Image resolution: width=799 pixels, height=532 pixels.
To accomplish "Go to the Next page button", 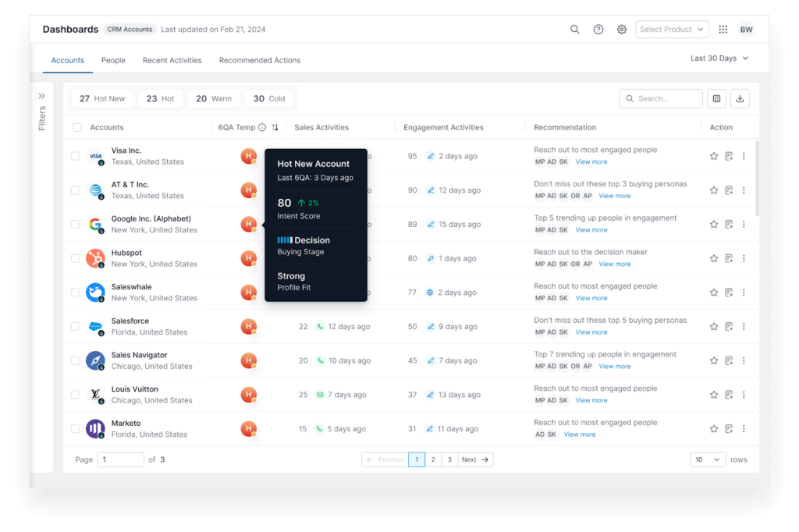I will [x=475, y=459].
